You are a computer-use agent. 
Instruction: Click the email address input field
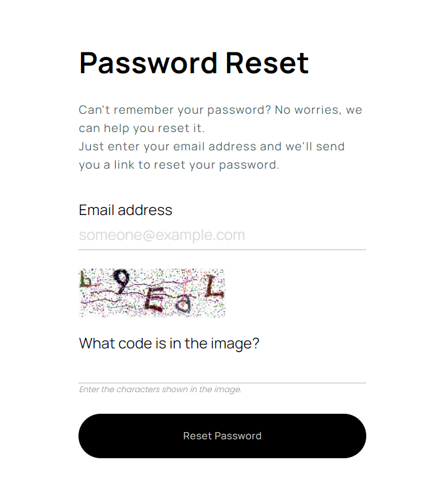click(222, 235)
